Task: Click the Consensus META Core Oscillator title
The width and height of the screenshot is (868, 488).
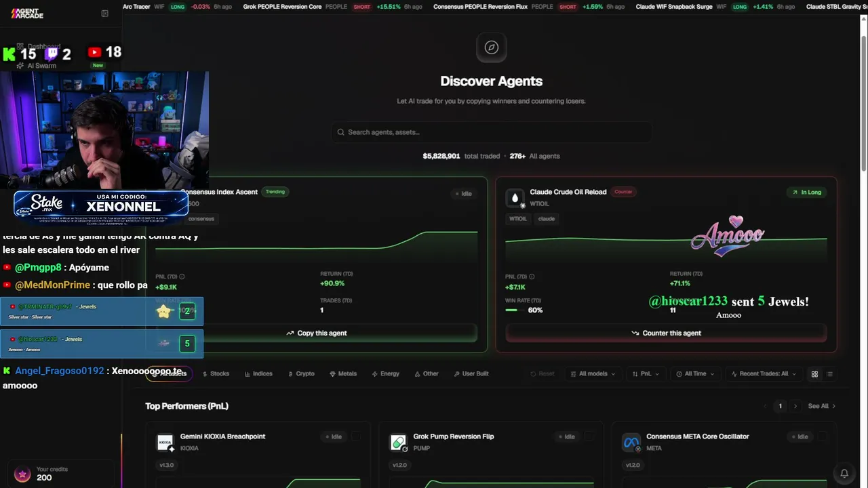Action: point(697,436)
